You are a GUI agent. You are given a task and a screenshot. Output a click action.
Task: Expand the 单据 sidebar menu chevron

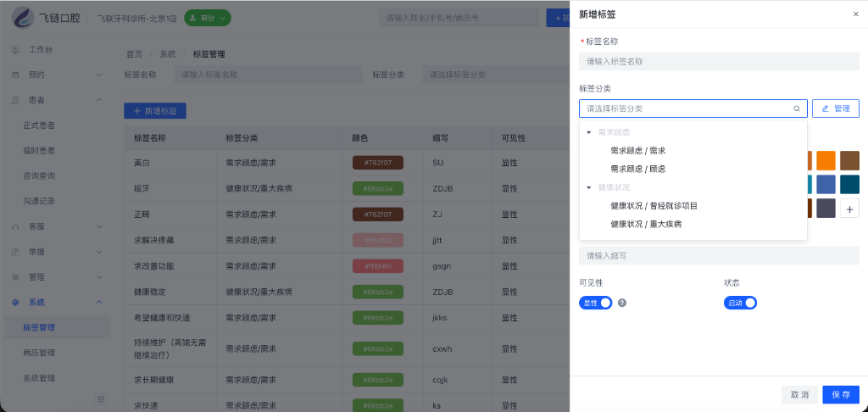100,252
